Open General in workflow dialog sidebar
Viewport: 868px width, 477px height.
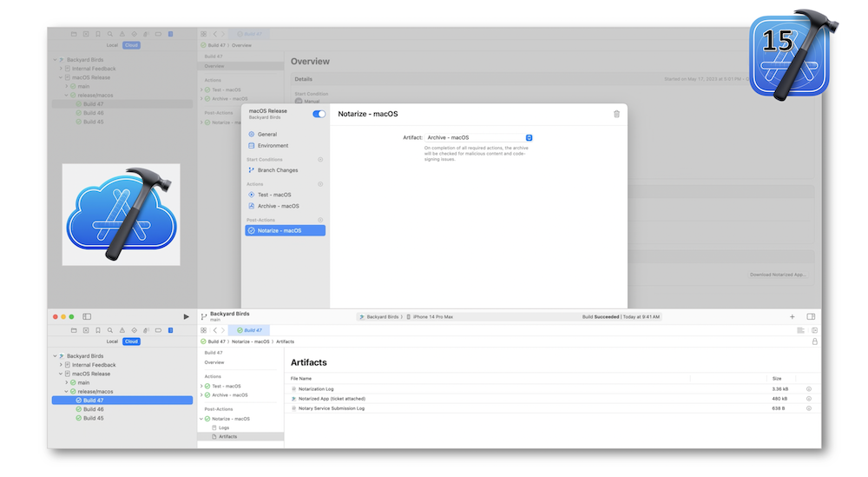pos(266,134)
